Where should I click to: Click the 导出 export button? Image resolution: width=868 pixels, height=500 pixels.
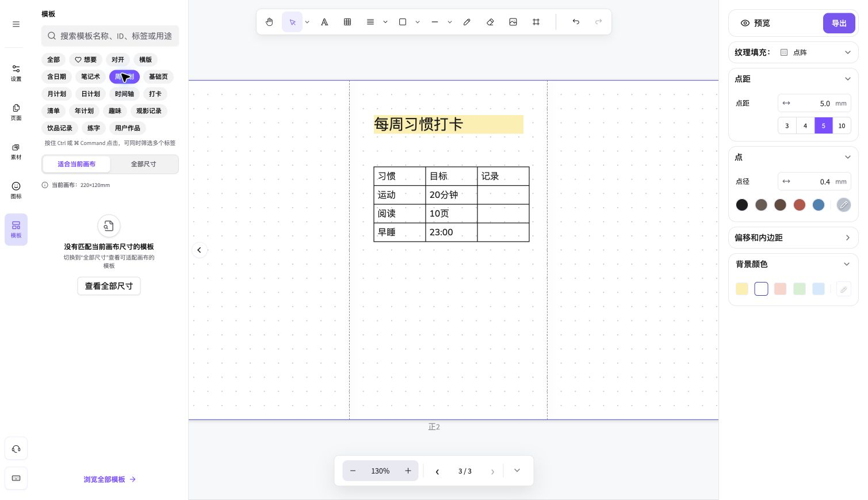839,23
